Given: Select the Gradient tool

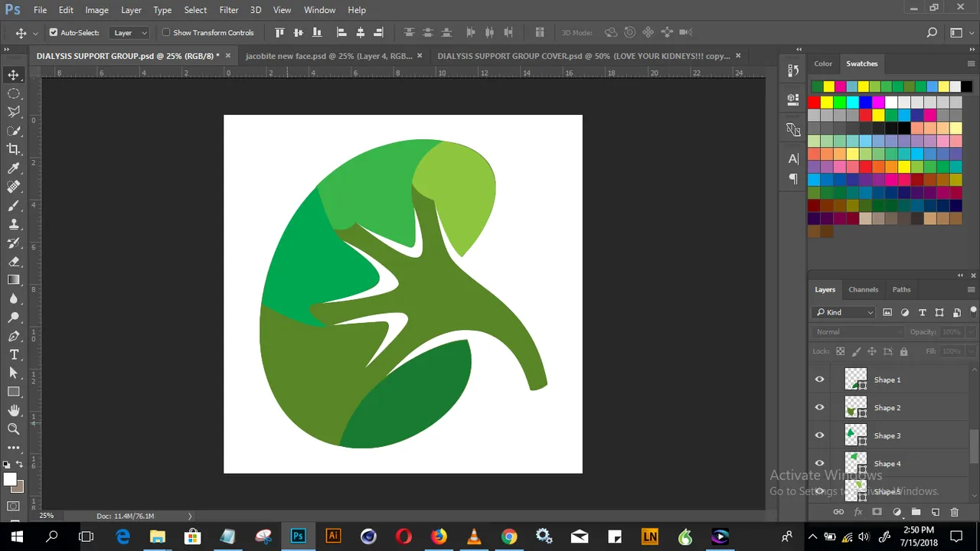Looking at the screenshot, I should [x=14, y=280].
